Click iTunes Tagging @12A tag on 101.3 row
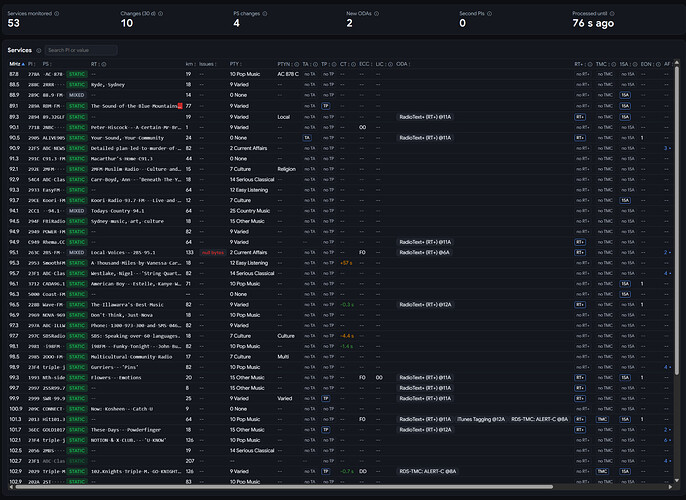The image size is (686, 500). click(x=481, y=419)
